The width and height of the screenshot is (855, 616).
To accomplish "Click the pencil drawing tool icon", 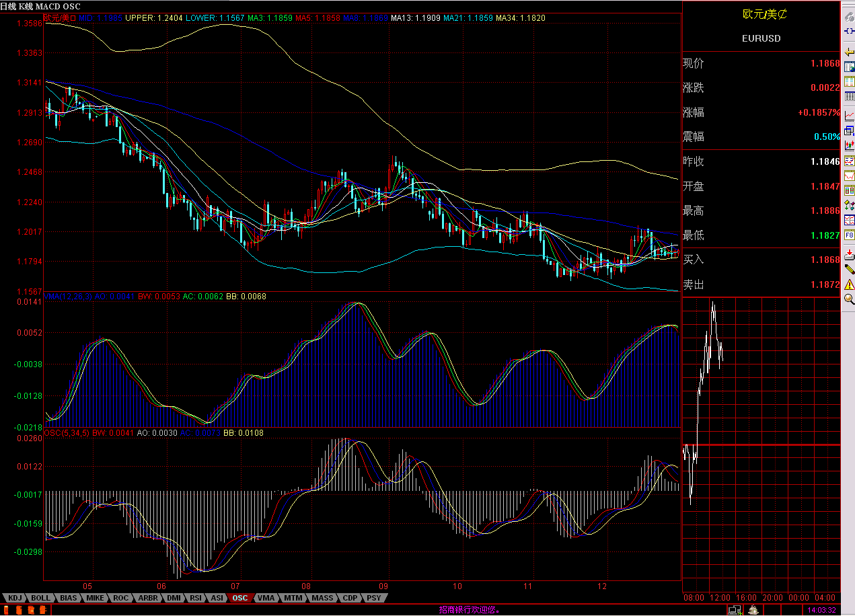I will coord(849,269).
